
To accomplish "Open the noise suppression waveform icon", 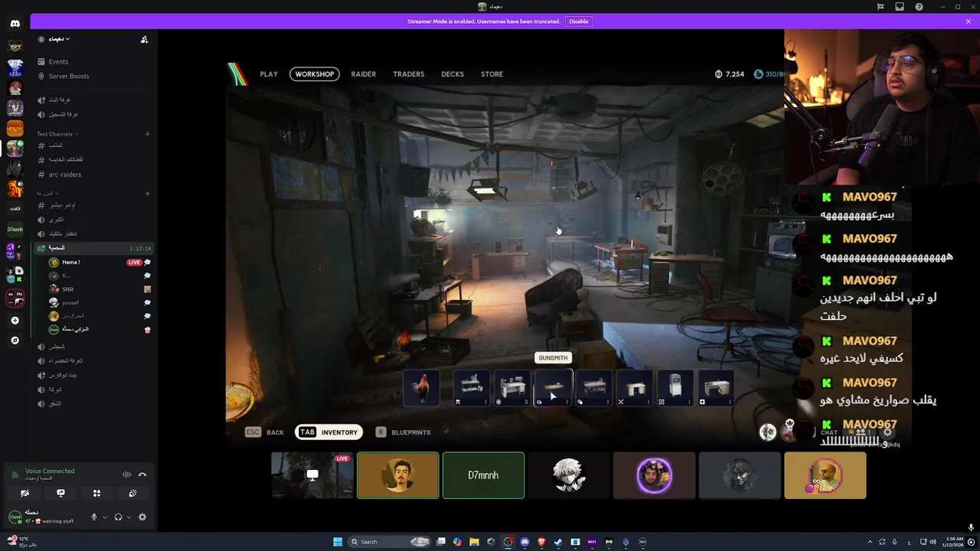I will [127, 474].
